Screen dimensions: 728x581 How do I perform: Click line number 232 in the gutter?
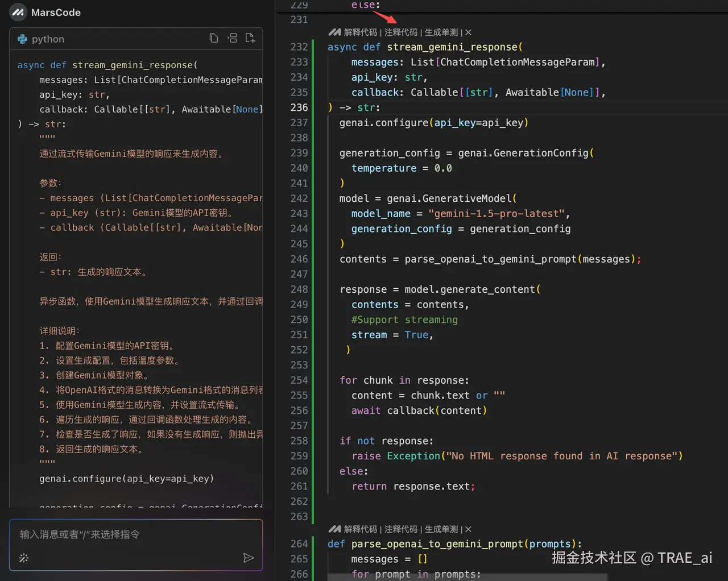pos(299,47)
